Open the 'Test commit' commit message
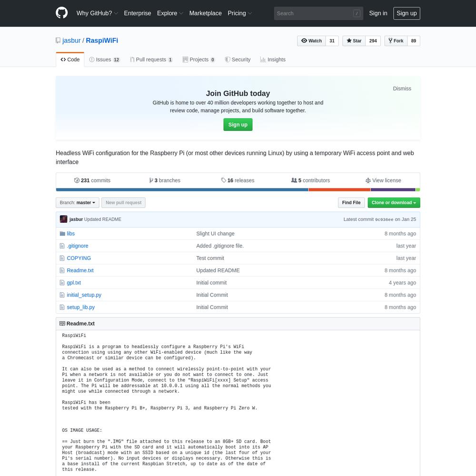Image resolution: width=476 pixels, height=476 pixels. click(x=210, y=258)
